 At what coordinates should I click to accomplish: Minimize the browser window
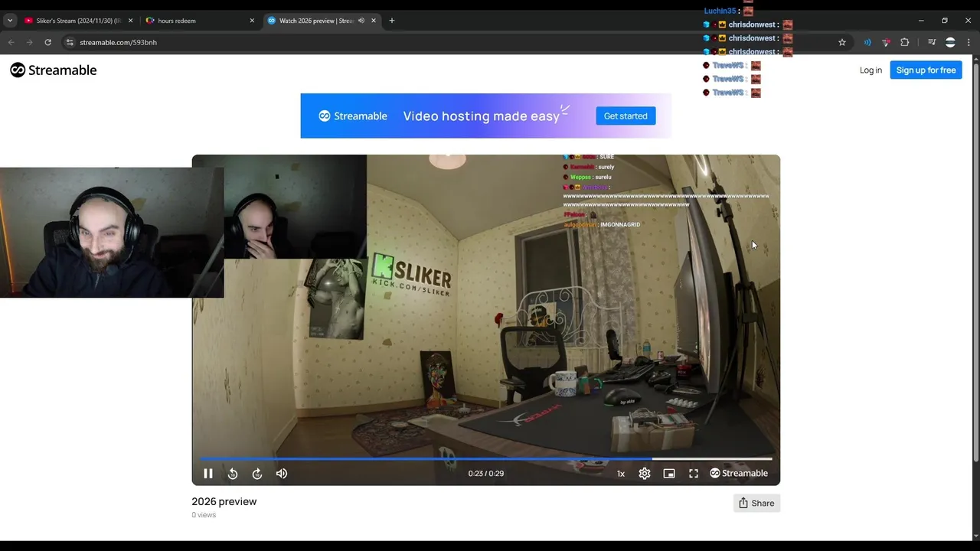pyautogui.click(x=921, y=21)
